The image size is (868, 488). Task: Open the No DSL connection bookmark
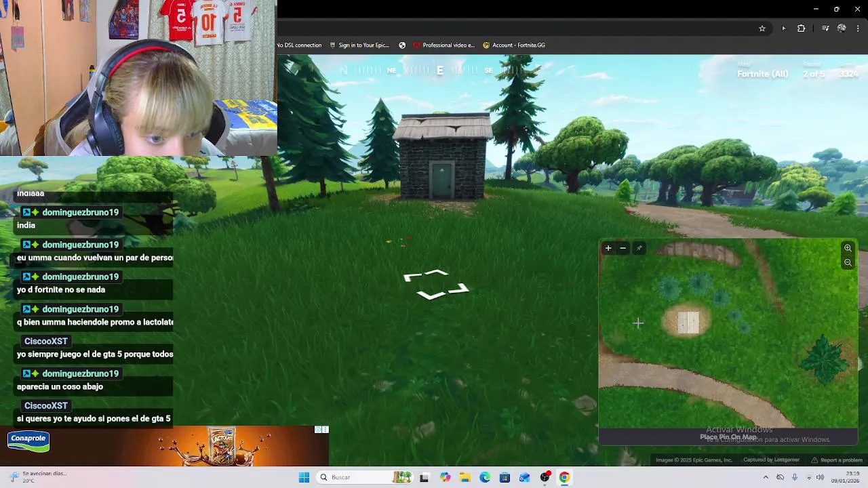coord(299,45)
